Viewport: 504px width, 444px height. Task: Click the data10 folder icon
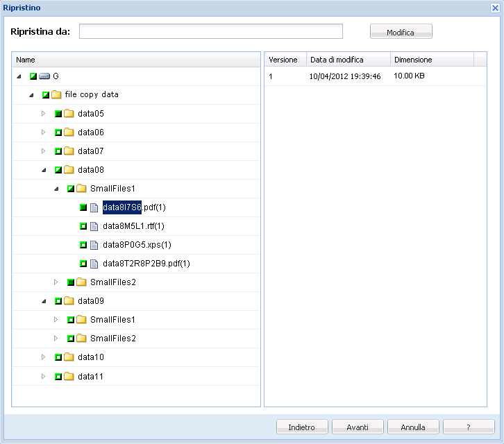click(69, 357)
